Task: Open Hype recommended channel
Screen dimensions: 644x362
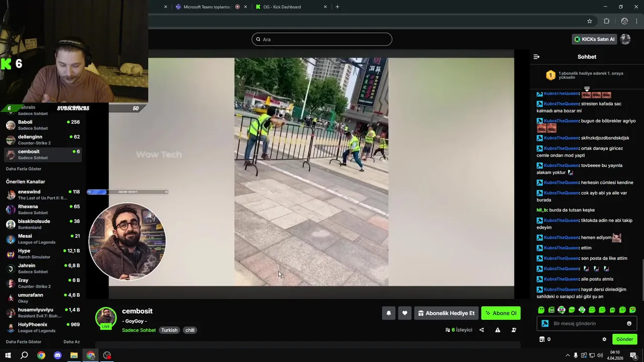Action: pyautogui.click(x=43, y=253)
